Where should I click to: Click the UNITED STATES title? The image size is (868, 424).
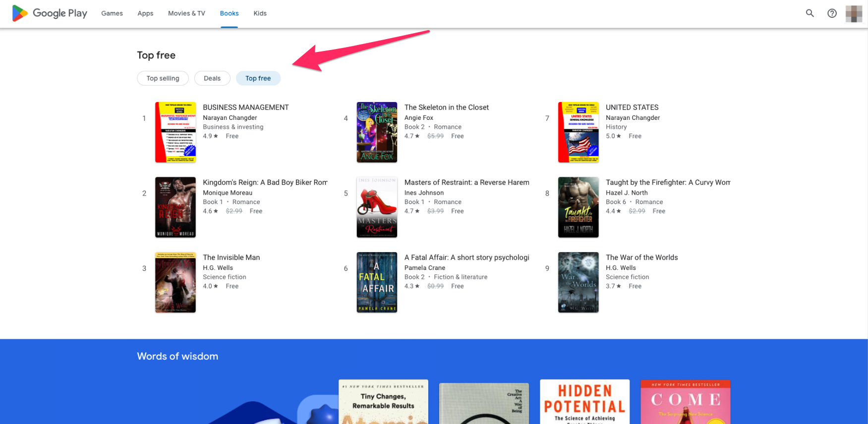pyautogui.click(x=632, y=107)
